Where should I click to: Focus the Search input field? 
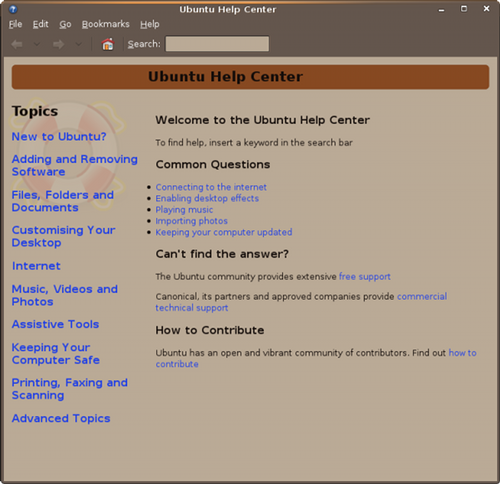click(217, 44)
